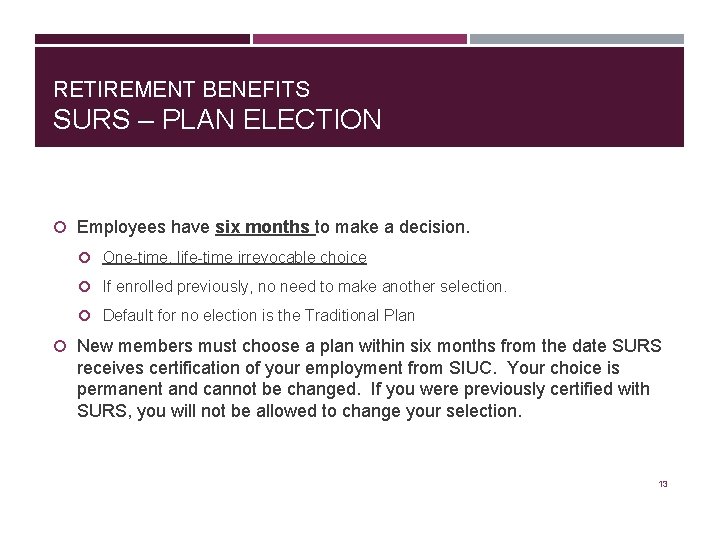Click the dark maroon bar at top left

(142, 40)
